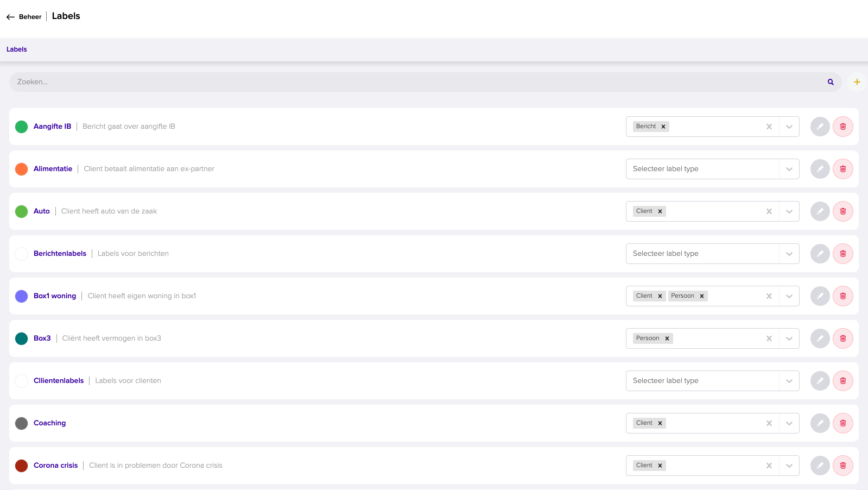The width and height of the screenshot is (868, 490).
Task: Delete the Corona crisis label
Action: click(x=843, y=466)
